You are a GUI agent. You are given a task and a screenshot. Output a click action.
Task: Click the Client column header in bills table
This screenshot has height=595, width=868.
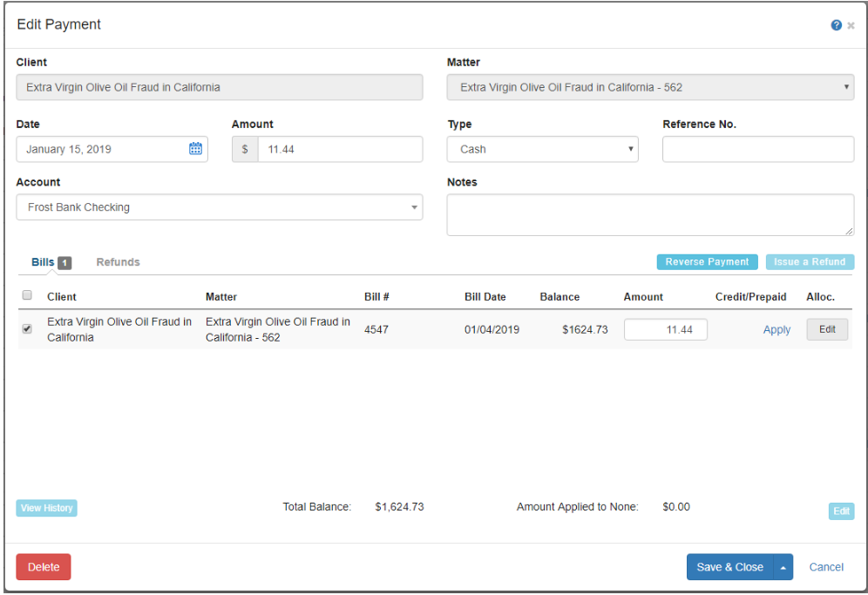62,297
